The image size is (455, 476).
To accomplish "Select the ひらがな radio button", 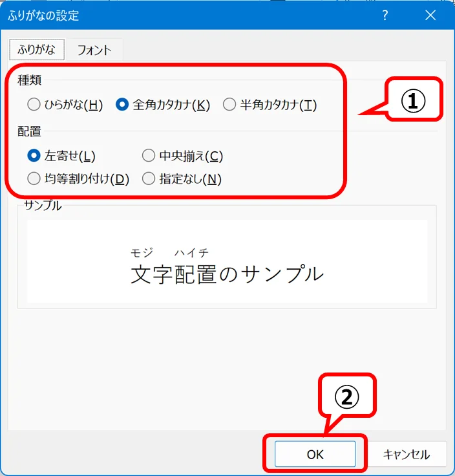I will click(x=34, y=105).
